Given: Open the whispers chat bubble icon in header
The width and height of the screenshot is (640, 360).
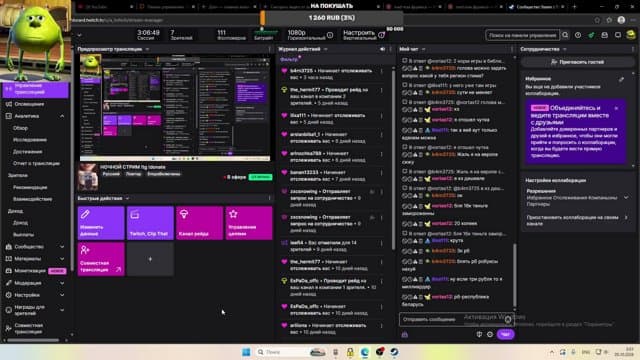Looking at the screenshot, I should click(x=618, y=36).
